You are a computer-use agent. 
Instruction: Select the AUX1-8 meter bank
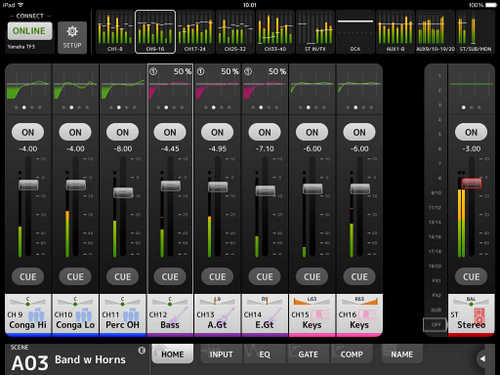[x=395, y=32]
